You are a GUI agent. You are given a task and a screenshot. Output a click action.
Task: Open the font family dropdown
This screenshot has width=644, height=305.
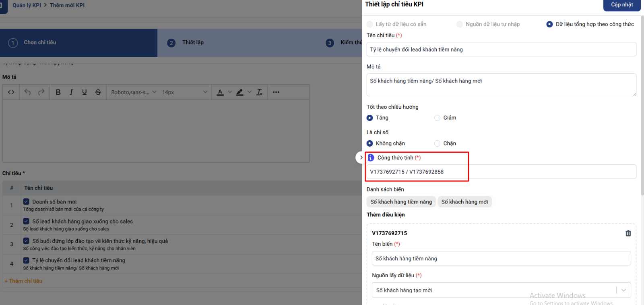(x=134, y=92)
